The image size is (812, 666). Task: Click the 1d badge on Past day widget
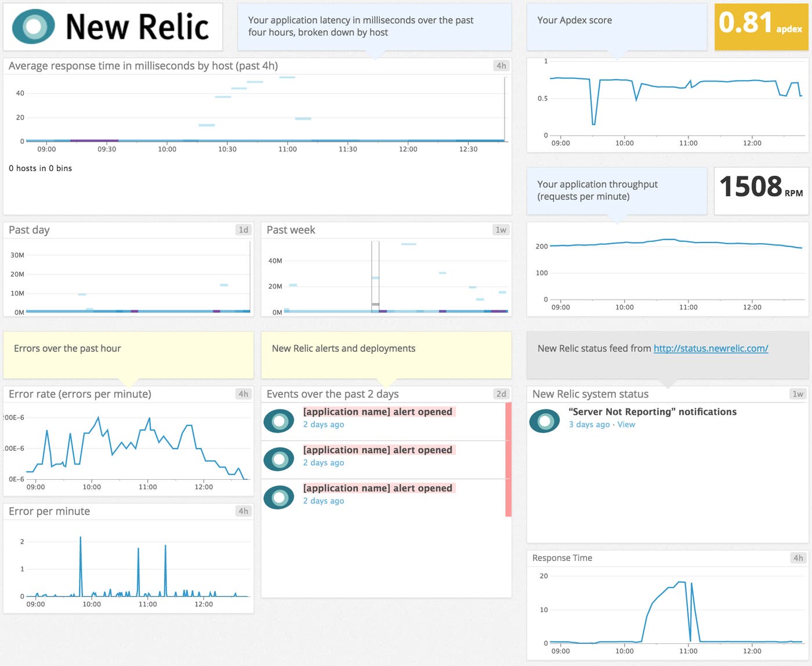[x=244, y=230]
